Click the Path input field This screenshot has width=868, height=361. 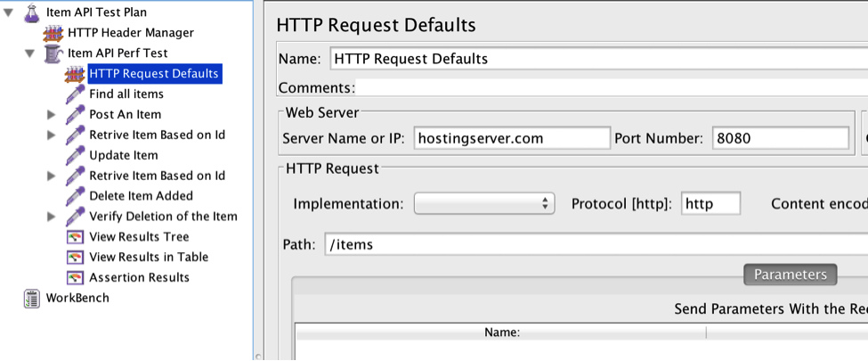coord(588,245)
